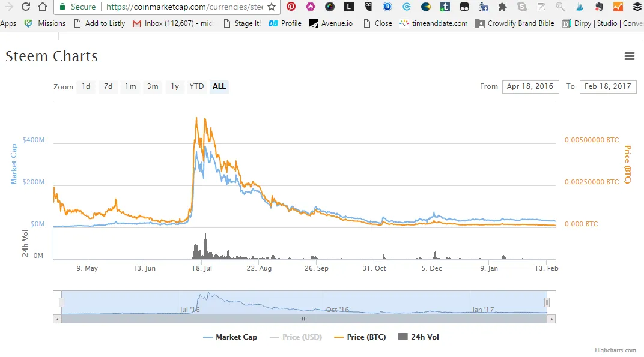Viewport: 644px width, 357px height.
Task: Open the round color-wheel extension icon
Action: (x=329, y=7)
